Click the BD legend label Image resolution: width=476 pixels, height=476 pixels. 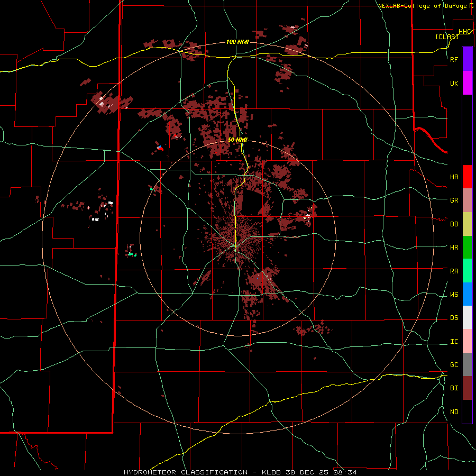click(454, 224)
